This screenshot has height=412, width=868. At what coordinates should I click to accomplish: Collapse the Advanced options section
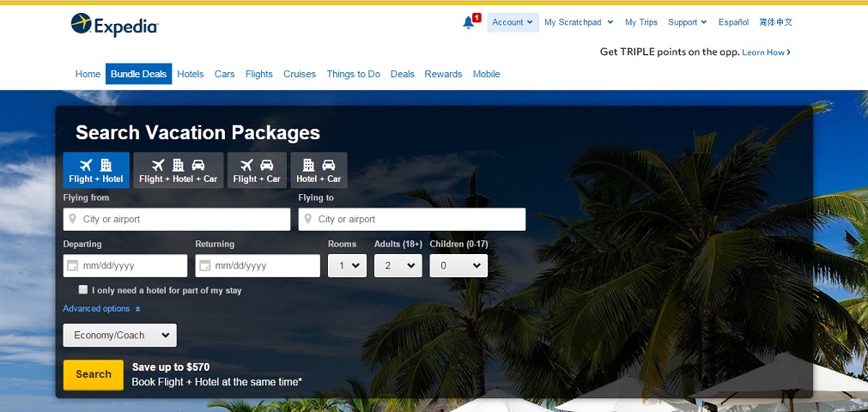pyautogui.click(x=102, y=308)
